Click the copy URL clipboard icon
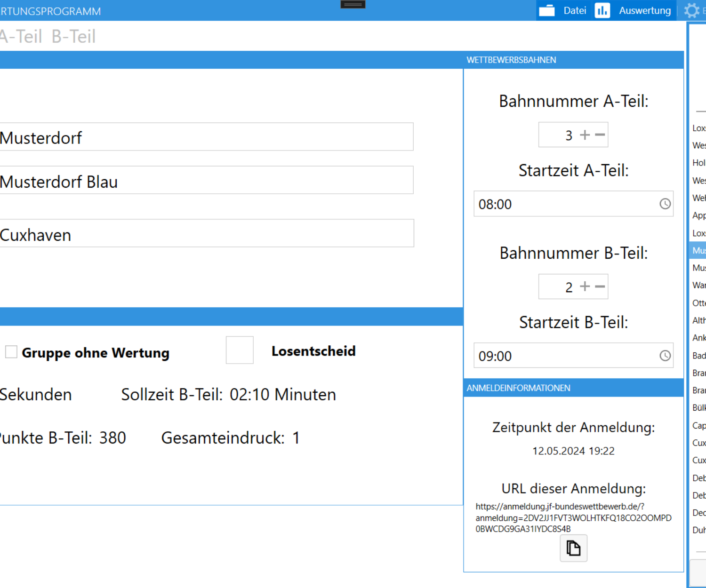The image size is (706, 588). tap(573, 548)
